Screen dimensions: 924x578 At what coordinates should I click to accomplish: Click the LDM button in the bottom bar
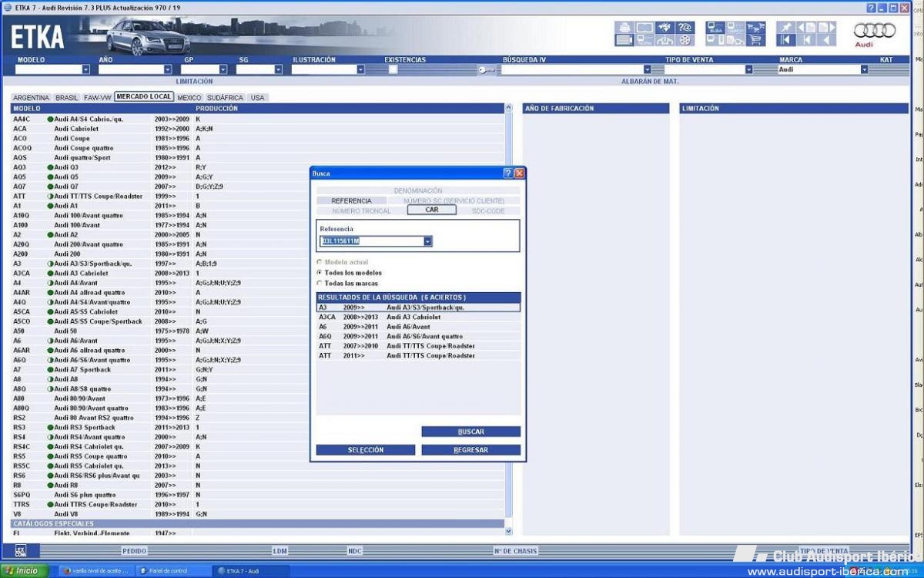(280, 551)
